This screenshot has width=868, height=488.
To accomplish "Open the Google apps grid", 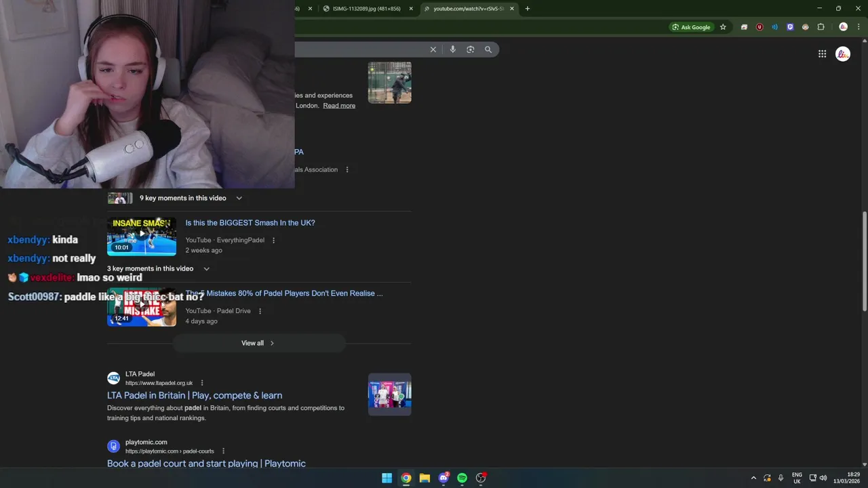I will point(822,54).
